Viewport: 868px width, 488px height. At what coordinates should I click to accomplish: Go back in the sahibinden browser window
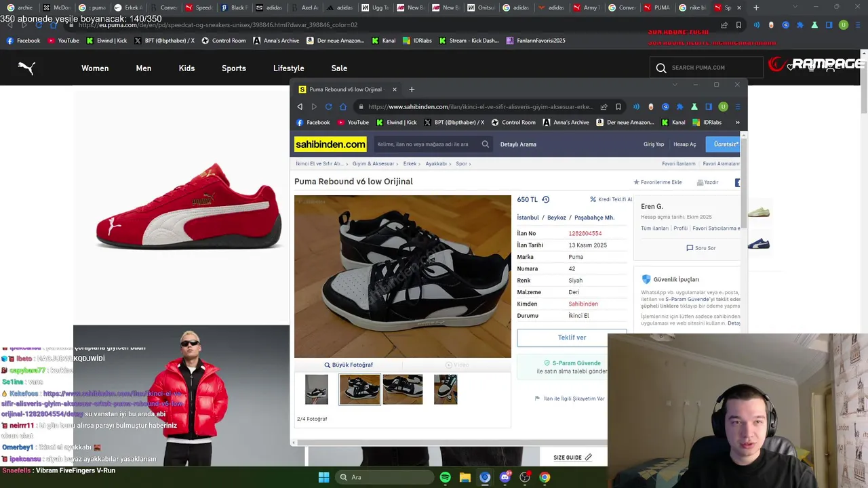click(300, 106)
